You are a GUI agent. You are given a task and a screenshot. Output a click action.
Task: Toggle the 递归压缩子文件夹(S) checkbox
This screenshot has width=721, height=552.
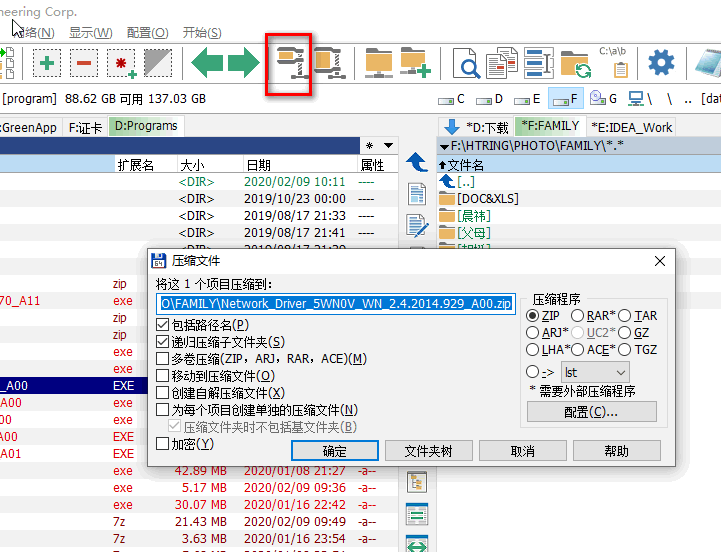click(162, 342)
